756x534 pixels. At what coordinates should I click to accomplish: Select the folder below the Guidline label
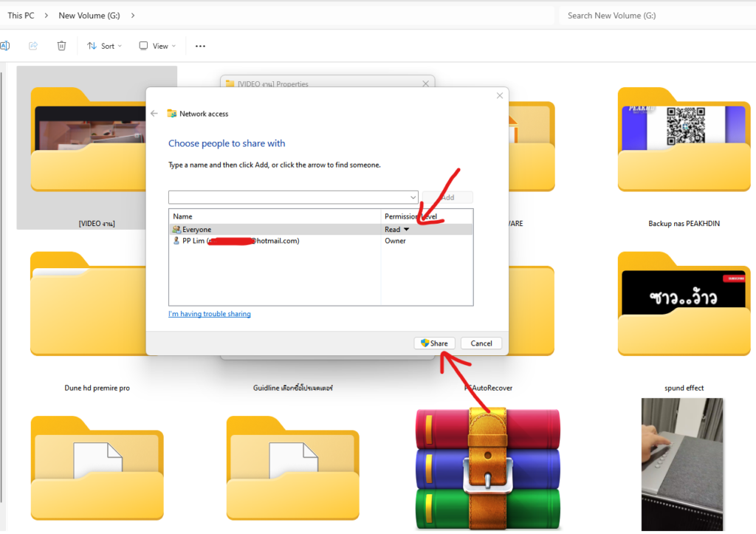click(292, 468)
